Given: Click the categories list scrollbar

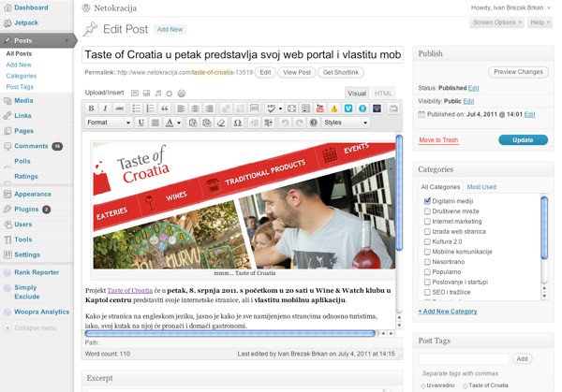Looking at the screenshot, I should point(544,227).
